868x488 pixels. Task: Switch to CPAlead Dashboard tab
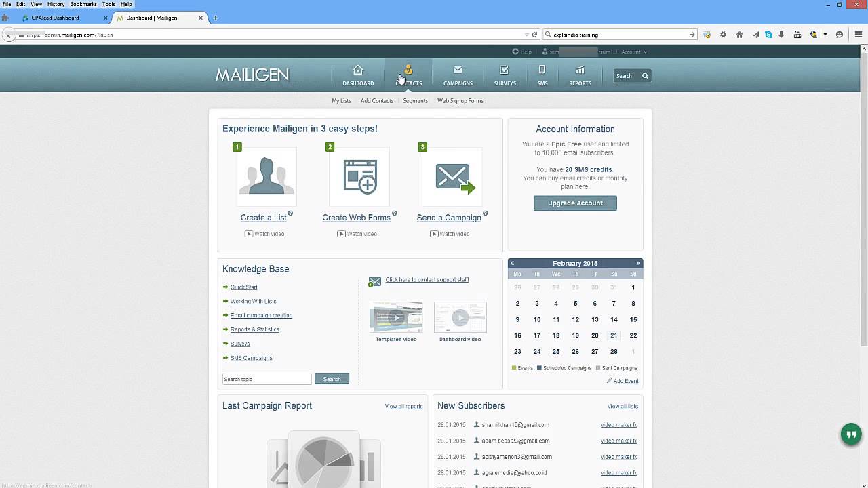point(64,18)
